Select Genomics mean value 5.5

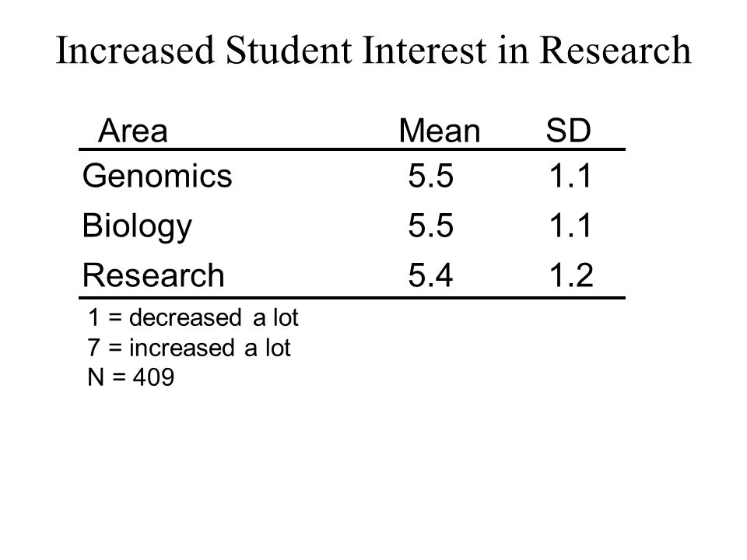tap(430, 176)
